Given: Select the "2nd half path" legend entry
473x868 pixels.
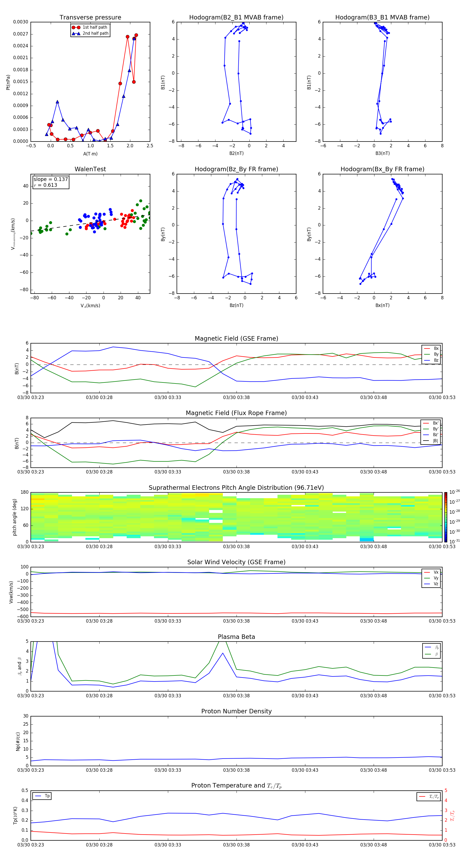Looking at the screenshot, I should 90,33.
